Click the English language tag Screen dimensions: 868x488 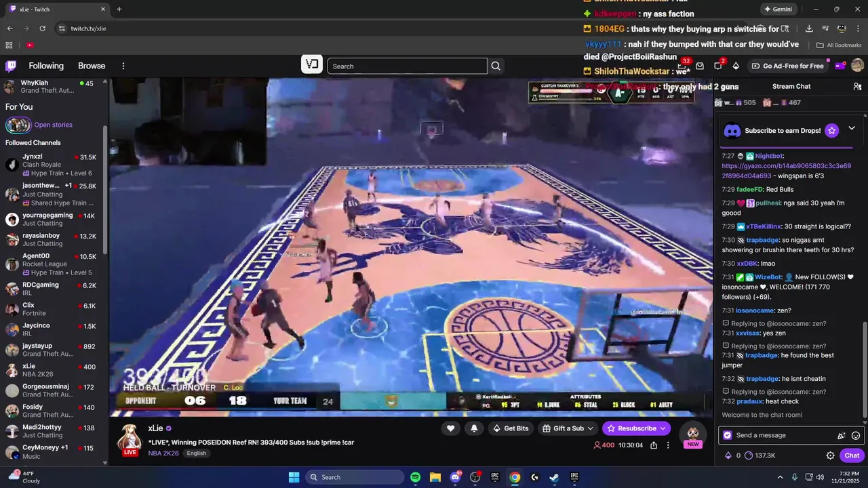click(197, 453)
